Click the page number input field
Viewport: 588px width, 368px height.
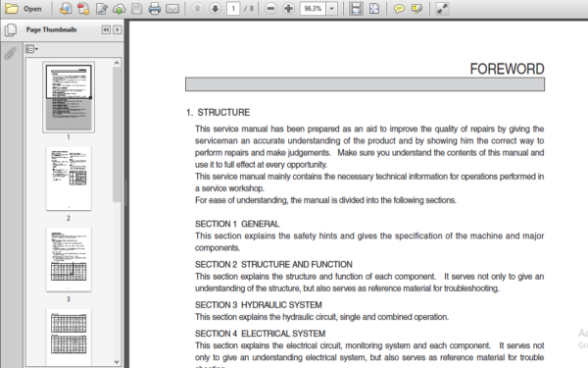tap(233, 8)
